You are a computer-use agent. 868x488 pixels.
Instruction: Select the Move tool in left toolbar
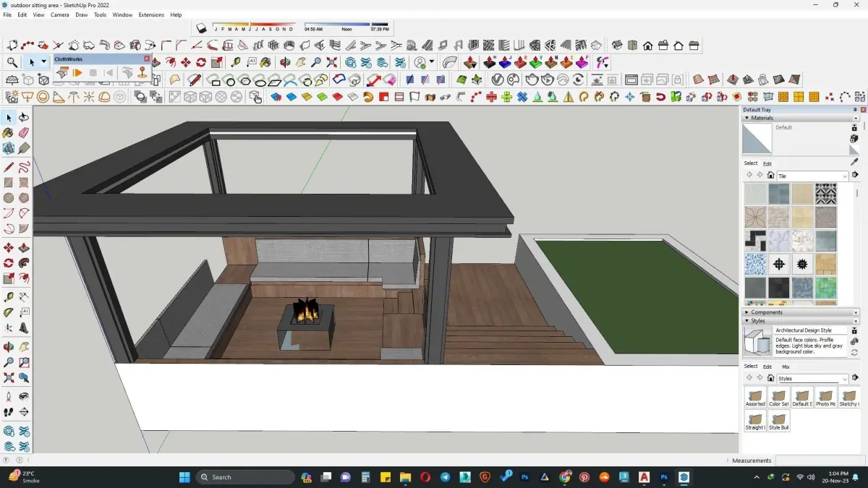tap(9, 248)
